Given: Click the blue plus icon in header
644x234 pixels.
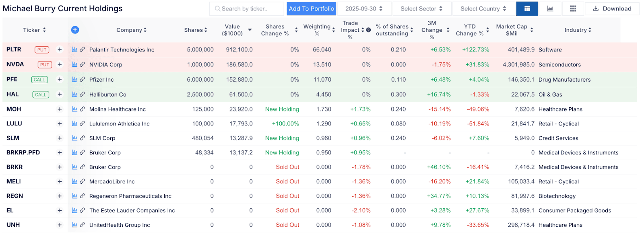Looking at the screenshot, I should click(75, 30).
